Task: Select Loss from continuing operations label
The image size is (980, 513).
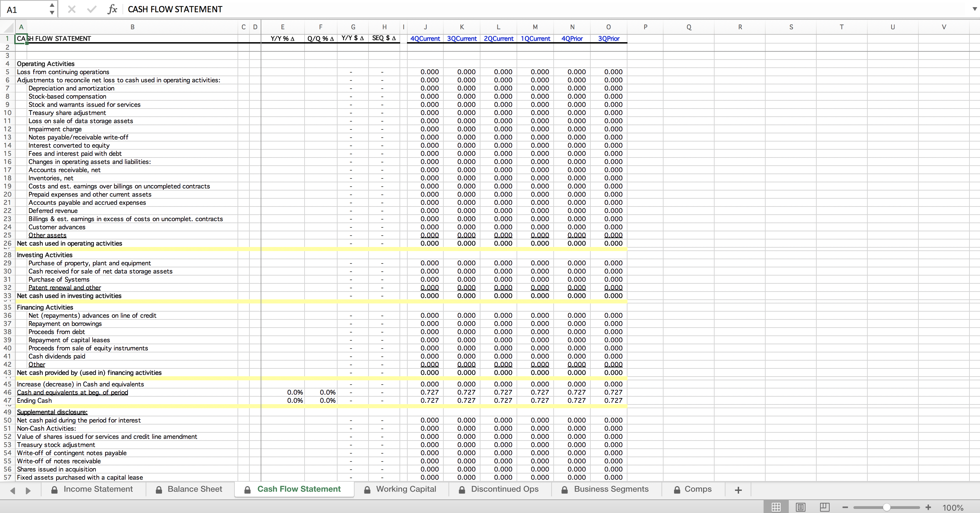Action: click(x=63, y=72)
